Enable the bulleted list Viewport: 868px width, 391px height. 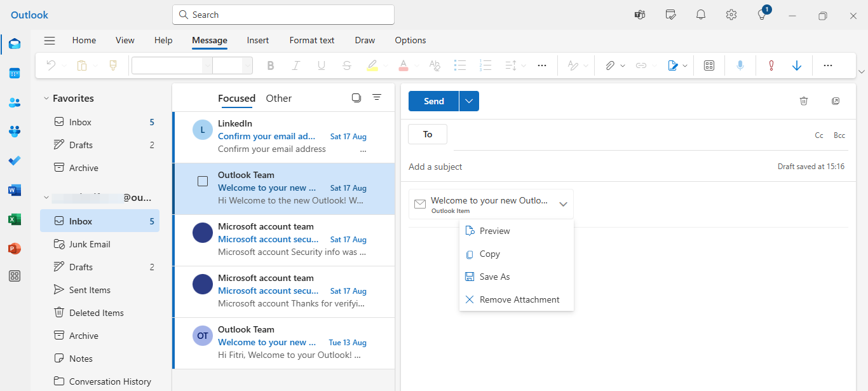(x=460, y=65)
